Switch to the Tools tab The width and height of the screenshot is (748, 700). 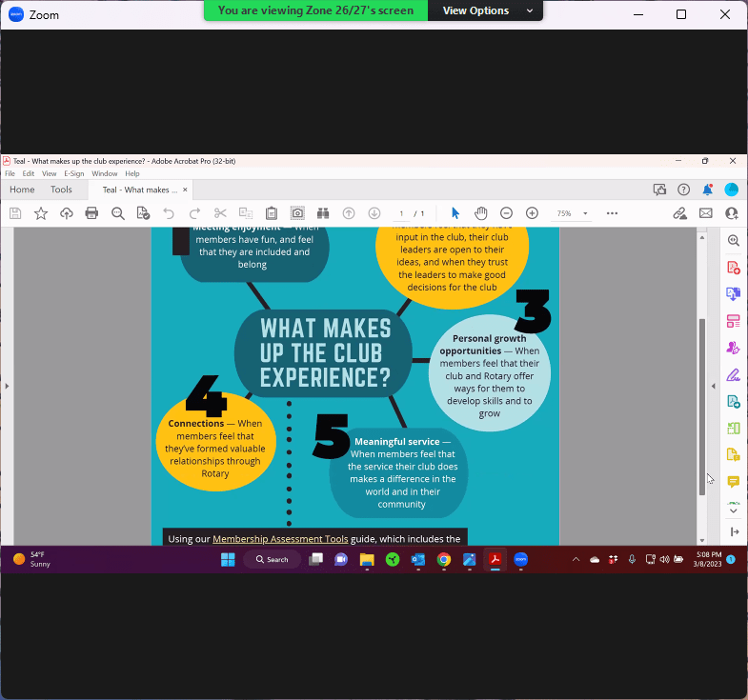[61, 190]
